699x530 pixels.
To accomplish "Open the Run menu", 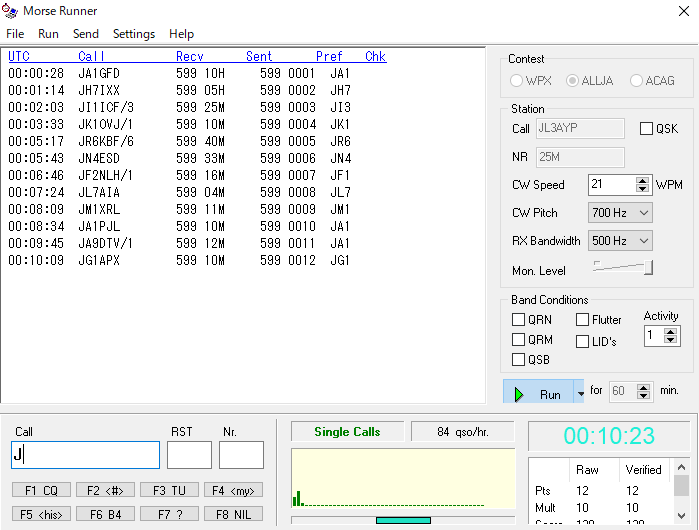I will (x=48, y=34).
